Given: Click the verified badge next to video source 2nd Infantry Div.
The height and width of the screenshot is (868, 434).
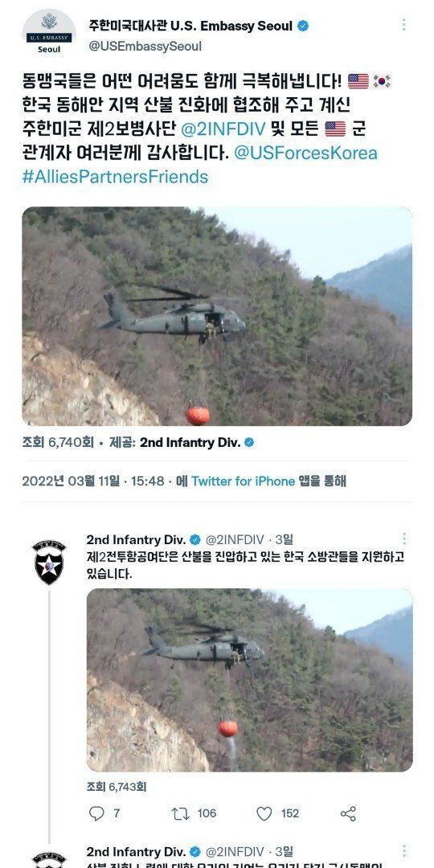Looking at the screenshot, I should click(x=249, y=443).
